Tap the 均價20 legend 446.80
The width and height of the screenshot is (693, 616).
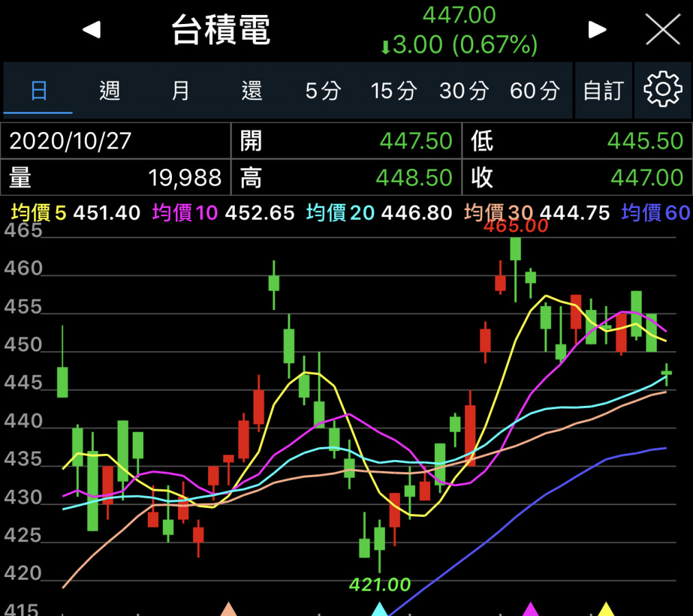pos(379,213)
